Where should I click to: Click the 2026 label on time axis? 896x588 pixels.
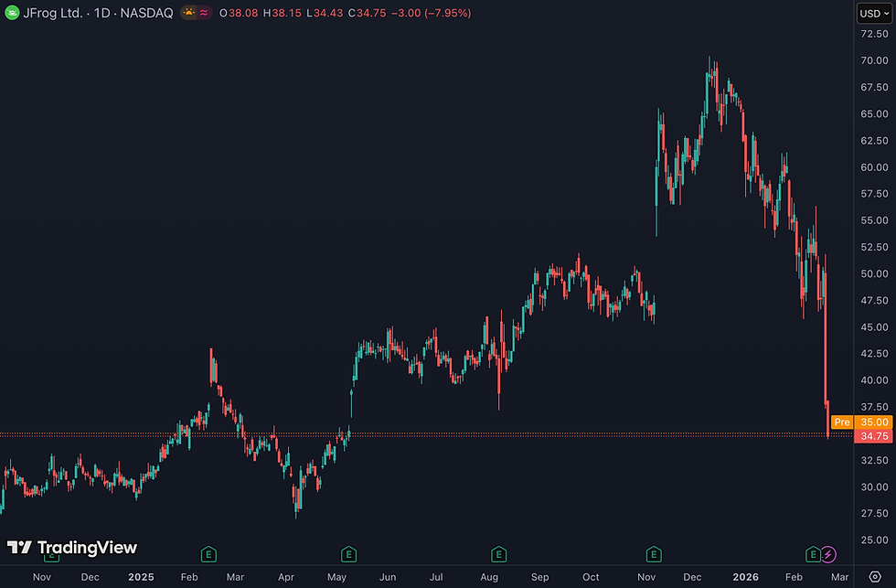point(746,577)
